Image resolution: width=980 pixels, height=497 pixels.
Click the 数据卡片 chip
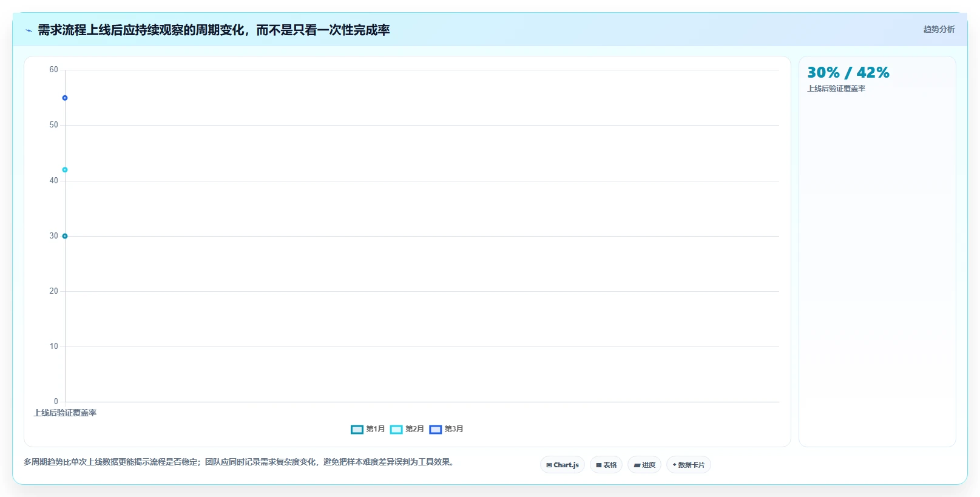click(689, 465)
